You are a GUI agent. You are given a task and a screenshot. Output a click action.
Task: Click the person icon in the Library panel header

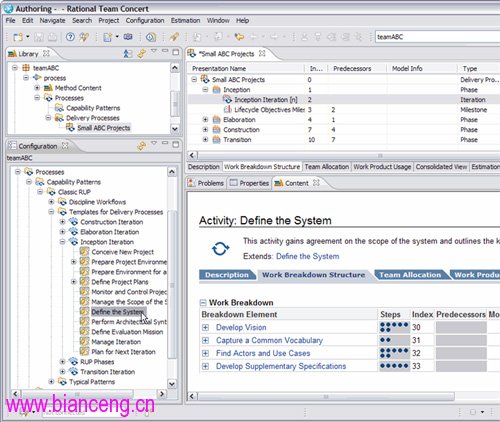pyautogui.click(x=128, y=53)
